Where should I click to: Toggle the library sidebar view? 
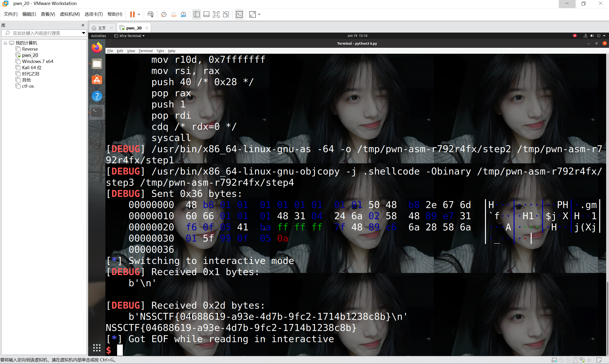tap(196, 15)
